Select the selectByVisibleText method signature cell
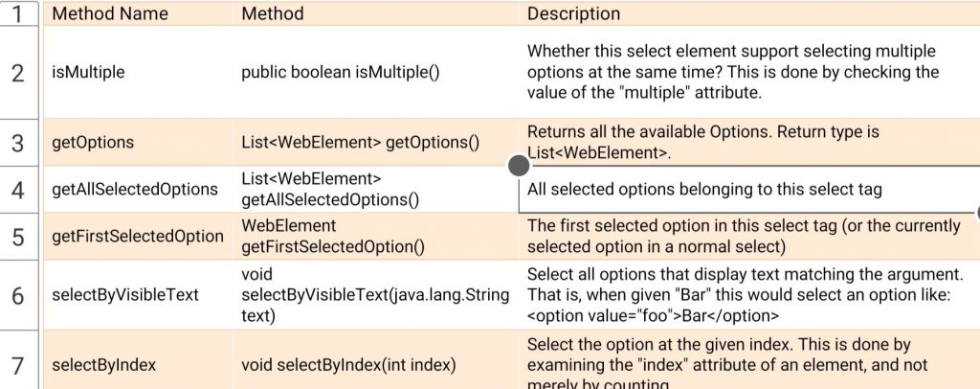Screen dimensions: 980x389 pyautogui.click(x=375, y=295)
